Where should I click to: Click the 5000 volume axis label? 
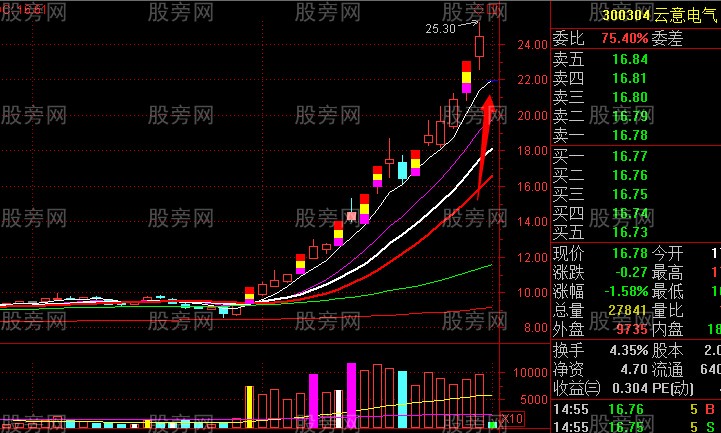(x=534, y=399)
